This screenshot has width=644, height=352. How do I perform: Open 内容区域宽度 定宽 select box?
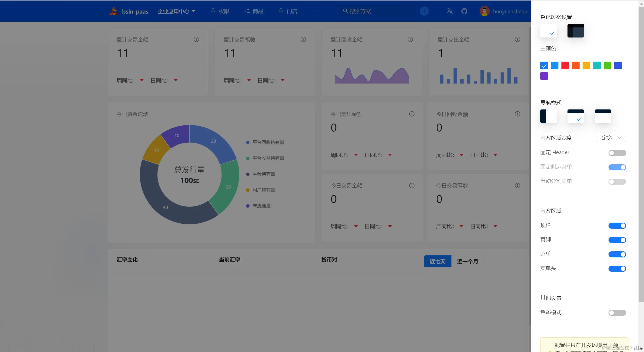click(611, 138)
